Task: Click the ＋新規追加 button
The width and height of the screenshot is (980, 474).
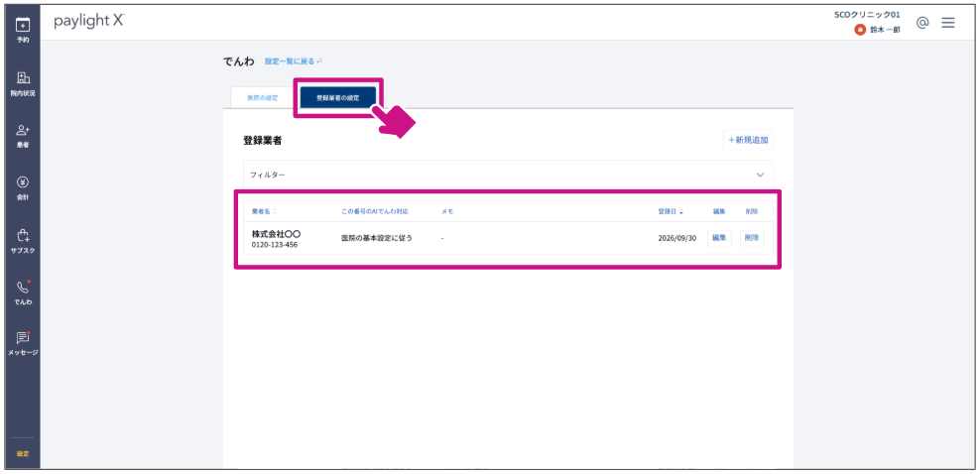Action: 748,141
